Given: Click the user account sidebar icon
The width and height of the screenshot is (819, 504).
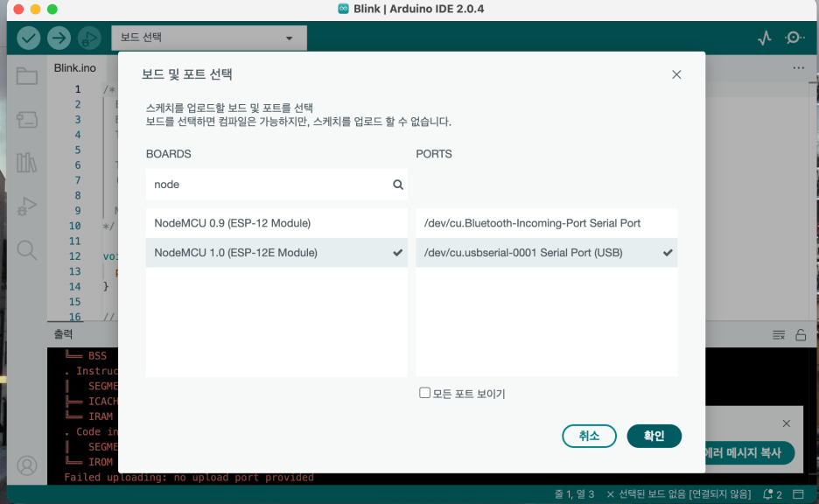Looking at the screenshot, I should [26, 465].
